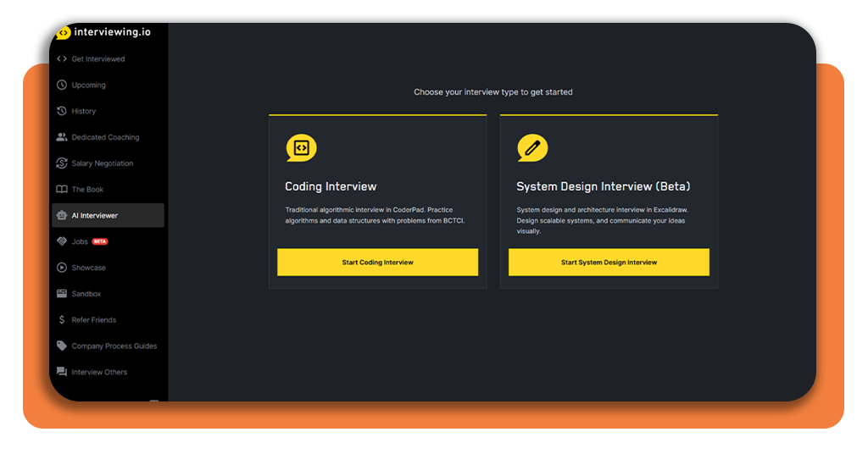Click the robot icon beside AI Interviewer
The width and height of the screenshot is (868, 454).
[62, 215]
